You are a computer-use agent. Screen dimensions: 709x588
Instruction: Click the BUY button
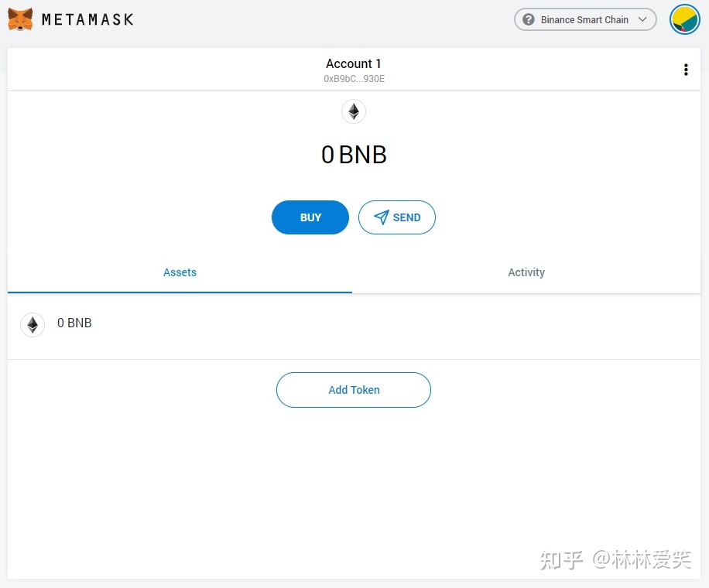pos(310,217)
